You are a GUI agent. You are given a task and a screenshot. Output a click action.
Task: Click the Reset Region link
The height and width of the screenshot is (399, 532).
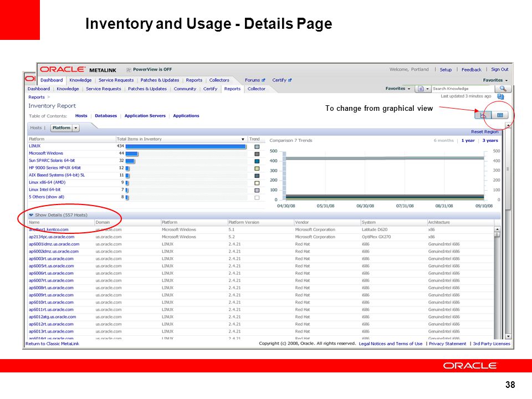pyautogui.click(x=484, y=132)
